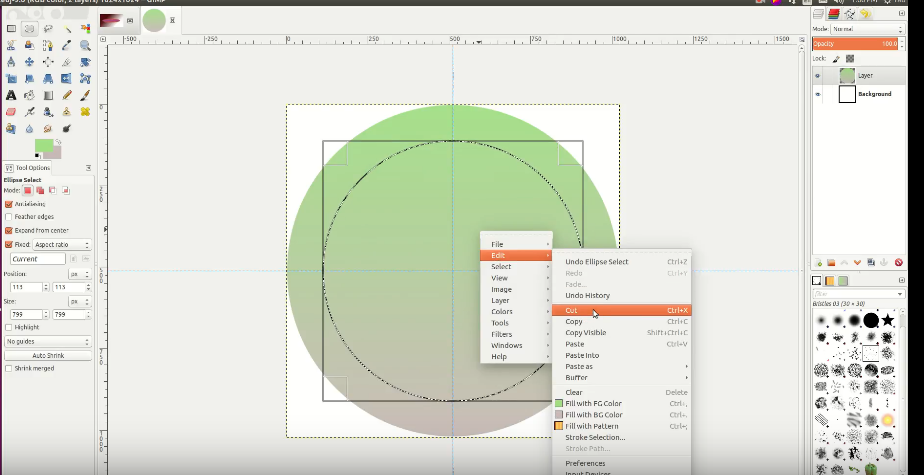Select the Crop tool
The height and width of the screenshot is (475, 924).
click(x=67, y=62)
